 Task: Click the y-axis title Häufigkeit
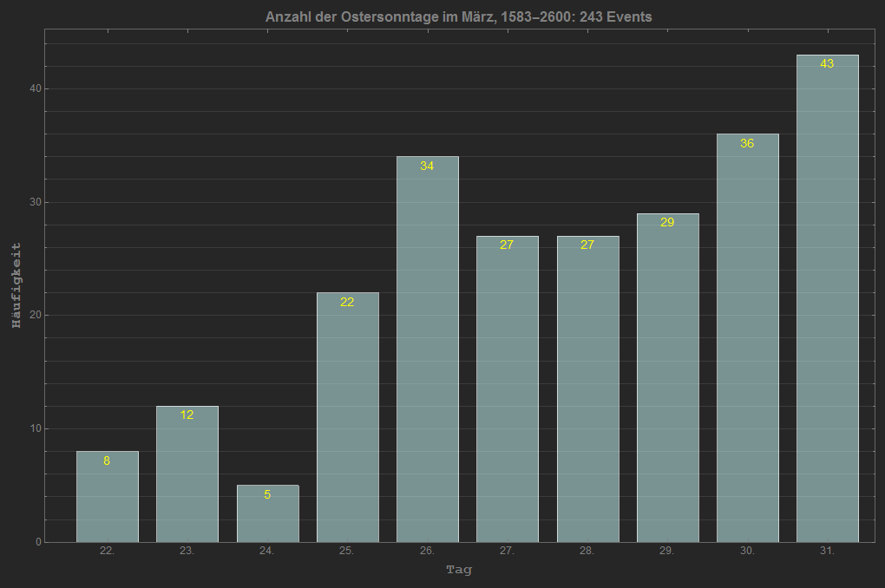pyautogui.click(x=16, y=285)
